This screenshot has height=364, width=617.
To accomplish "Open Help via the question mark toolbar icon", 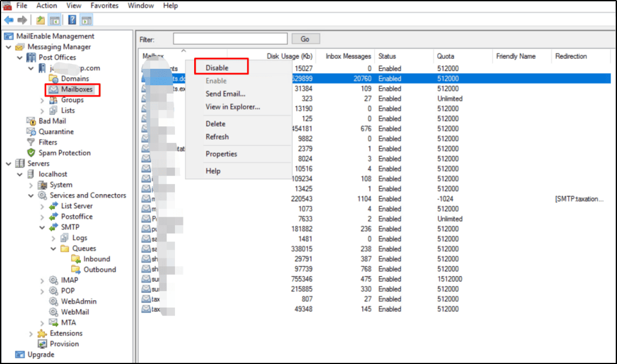I will click(x=72, y=20).
